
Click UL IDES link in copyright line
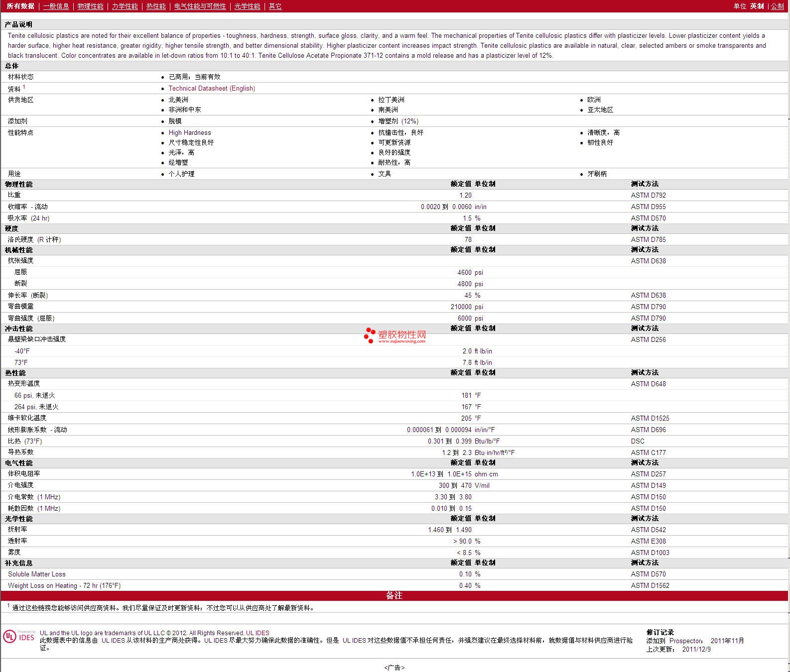[x=258, y=633]
